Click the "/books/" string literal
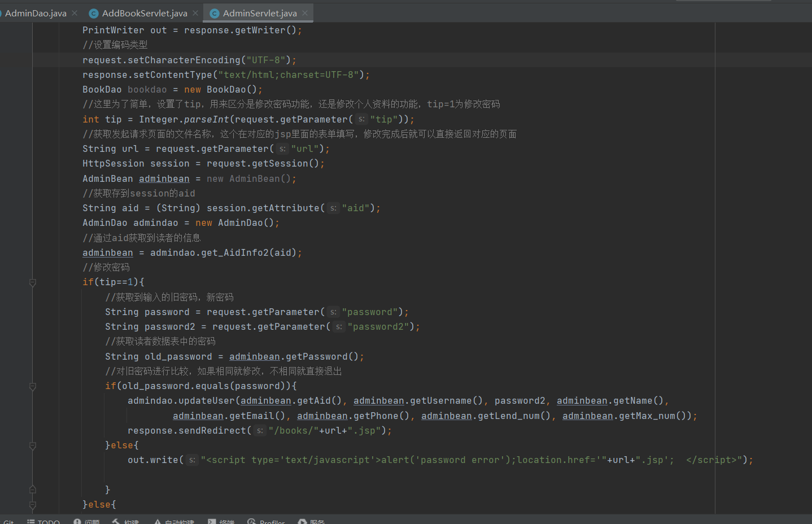This screenshot has width=812, height=524. (x=294, y=430)
